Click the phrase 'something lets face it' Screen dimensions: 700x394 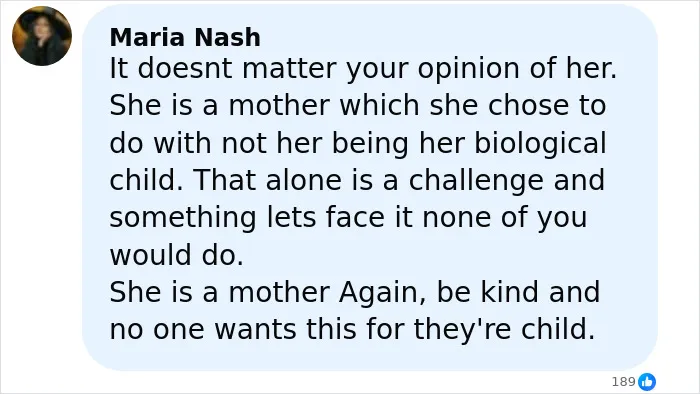pyautogui.click(x=260, y=218)
